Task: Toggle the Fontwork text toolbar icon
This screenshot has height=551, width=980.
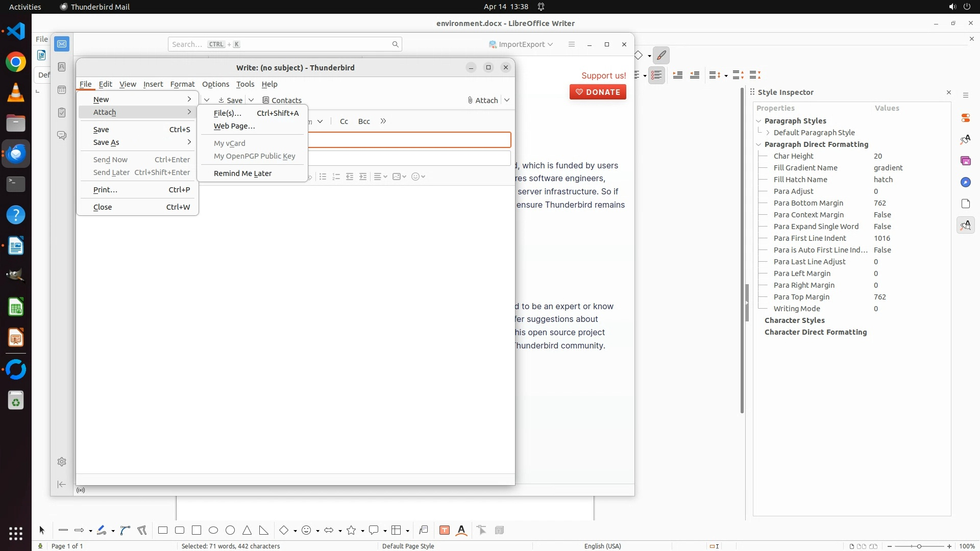Action: [x=461, y=531]
